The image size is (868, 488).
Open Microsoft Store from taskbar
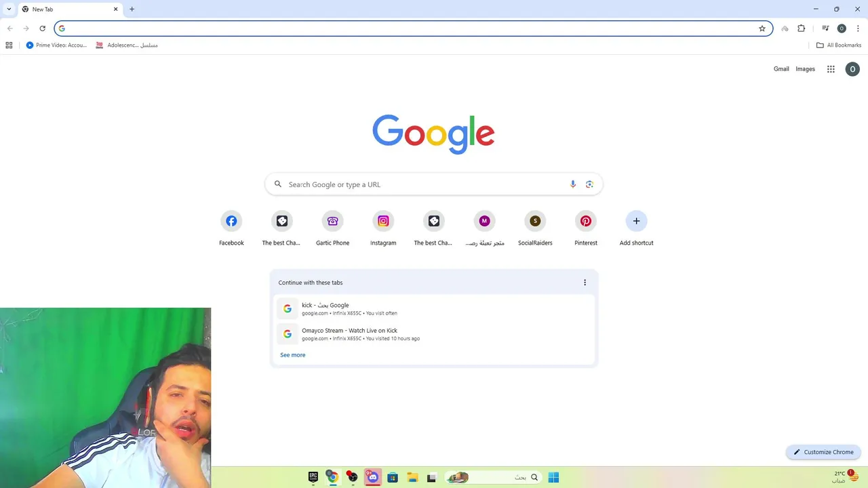click(392, 477)
